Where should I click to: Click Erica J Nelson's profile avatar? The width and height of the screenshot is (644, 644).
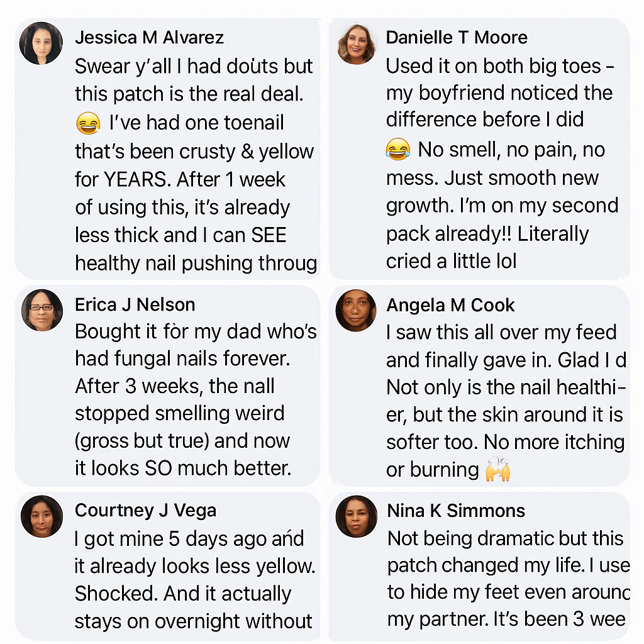point(42,311)
